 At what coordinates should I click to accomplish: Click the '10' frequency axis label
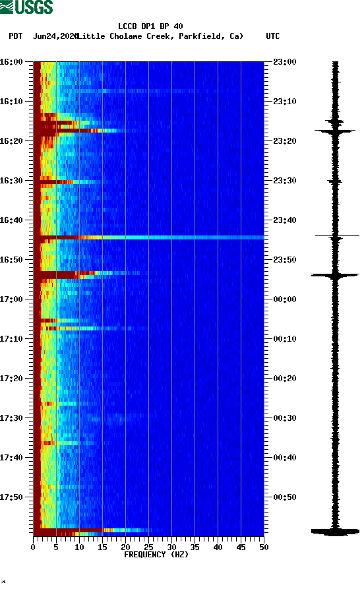(x=79, y=547)
